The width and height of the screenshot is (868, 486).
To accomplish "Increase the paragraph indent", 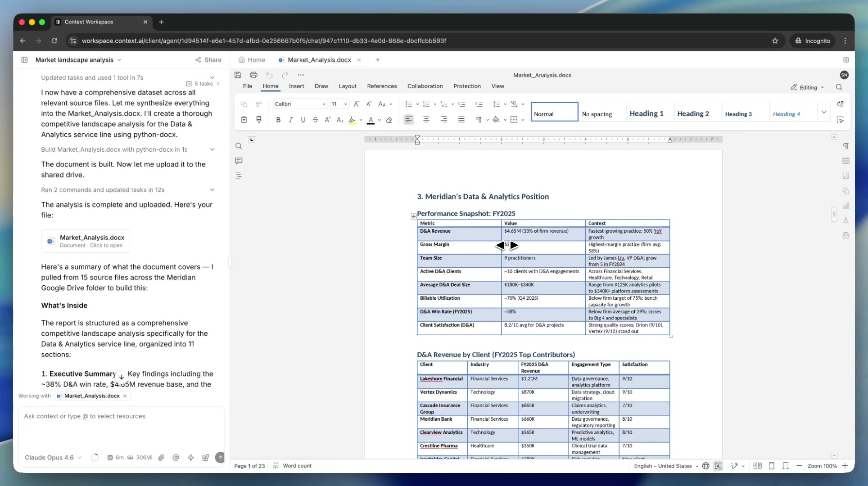I will point(479,104).
